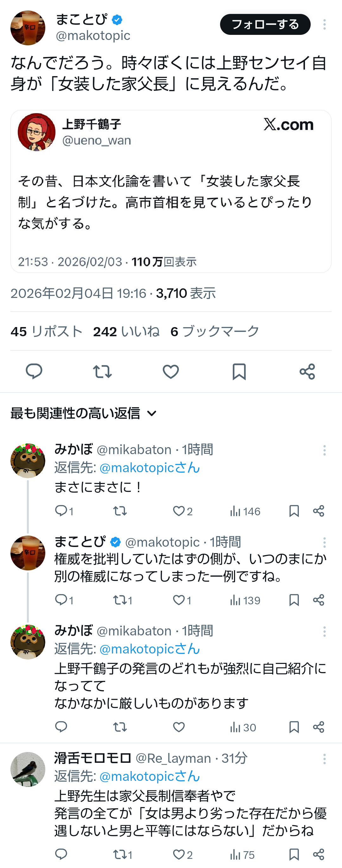Open the more options menu on the main post

click(324, 24)
